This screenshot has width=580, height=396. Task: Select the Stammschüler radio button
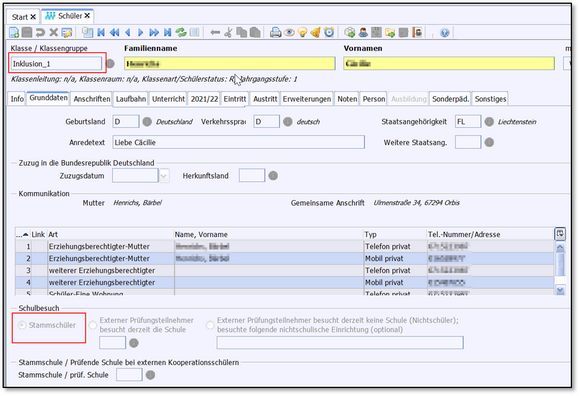[x=22, y=325]
